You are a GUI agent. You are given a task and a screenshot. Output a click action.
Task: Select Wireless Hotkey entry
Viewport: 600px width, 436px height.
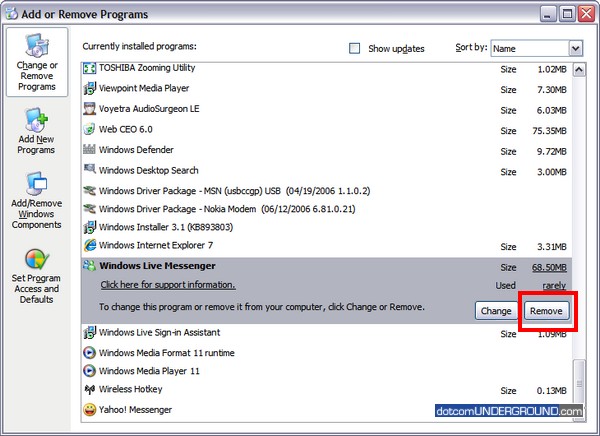coord(326,390)
